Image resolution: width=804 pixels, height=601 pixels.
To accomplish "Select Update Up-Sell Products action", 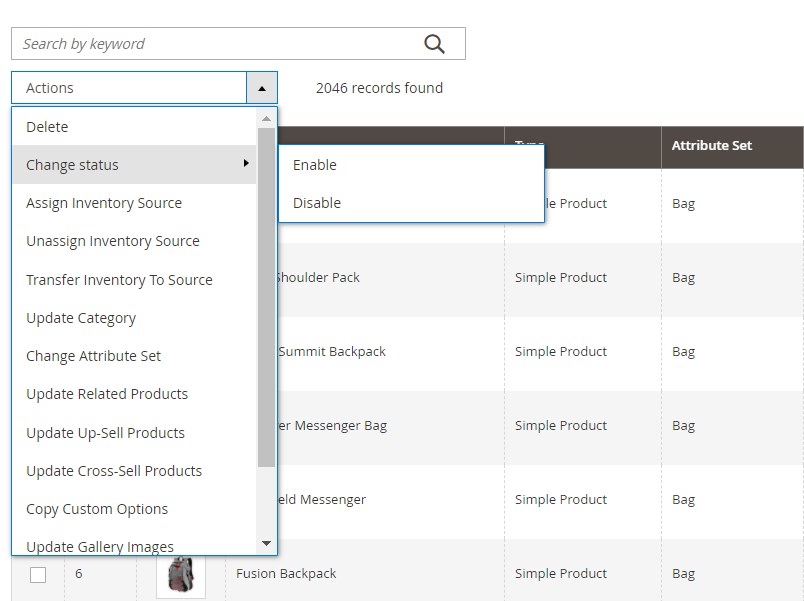I will (x=105, y=433).
